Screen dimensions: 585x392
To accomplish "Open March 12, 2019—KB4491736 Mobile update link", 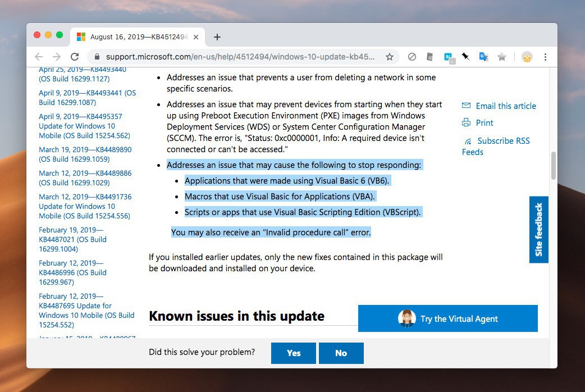I will coord(85,206).
